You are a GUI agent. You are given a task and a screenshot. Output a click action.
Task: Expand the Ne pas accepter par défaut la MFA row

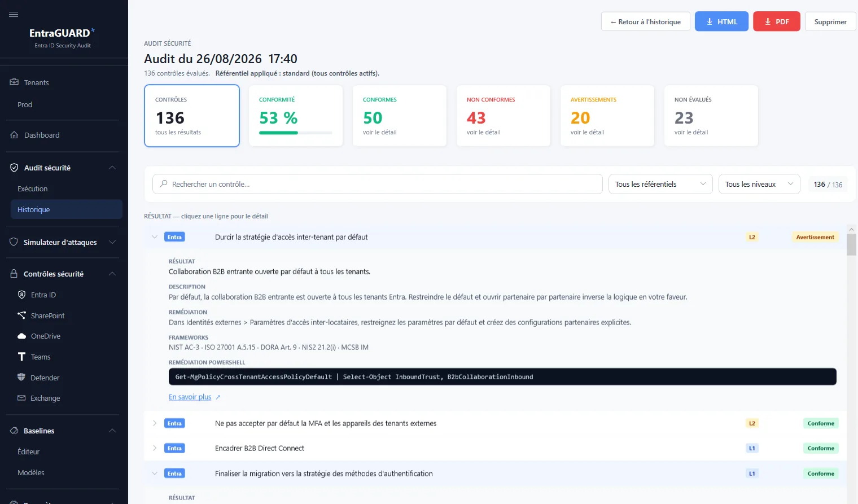click(154, 423)
